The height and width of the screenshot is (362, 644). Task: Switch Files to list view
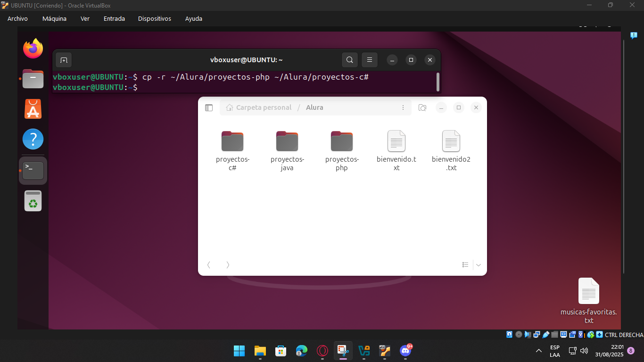click(465, 265)
